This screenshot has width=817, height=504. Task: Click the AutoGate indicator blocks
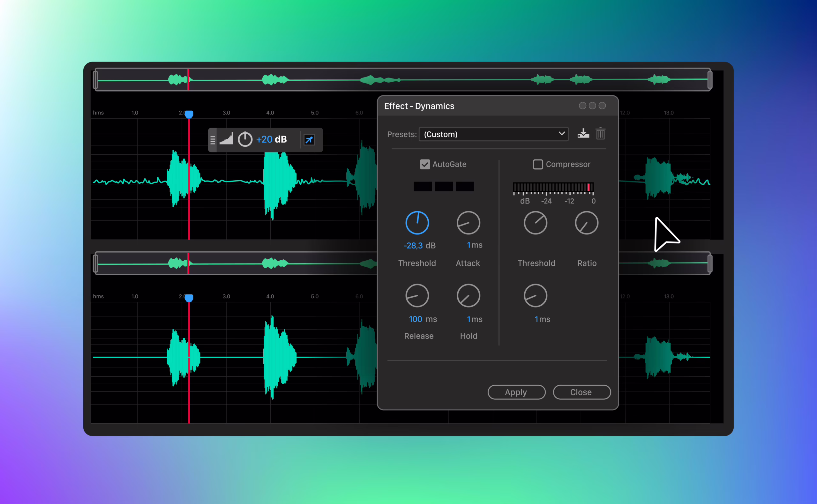pyautogui.click(x=444, y=186)
